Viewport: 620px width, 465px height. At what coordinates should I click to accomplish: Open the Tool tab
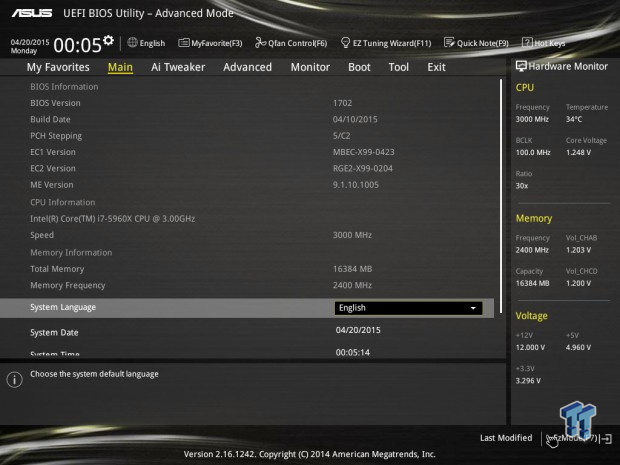pyautogui.click(x=399, y=67)
